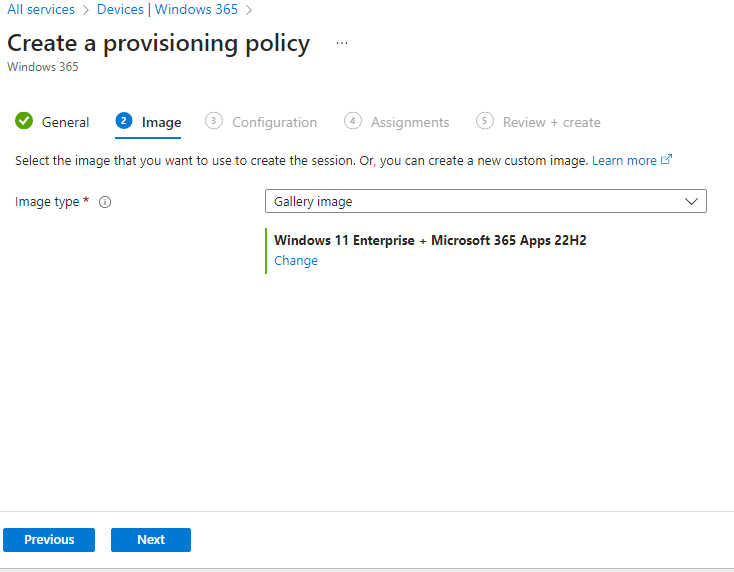Viewport: 734px width, 572px height.
Task: Navigate to All services breadcrumb
Action: [x=41, y=9]
